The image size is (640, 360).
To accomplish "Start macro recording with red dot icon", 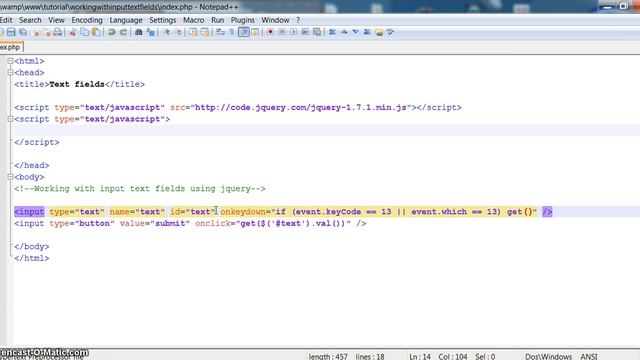I will [x=270, y=32].
